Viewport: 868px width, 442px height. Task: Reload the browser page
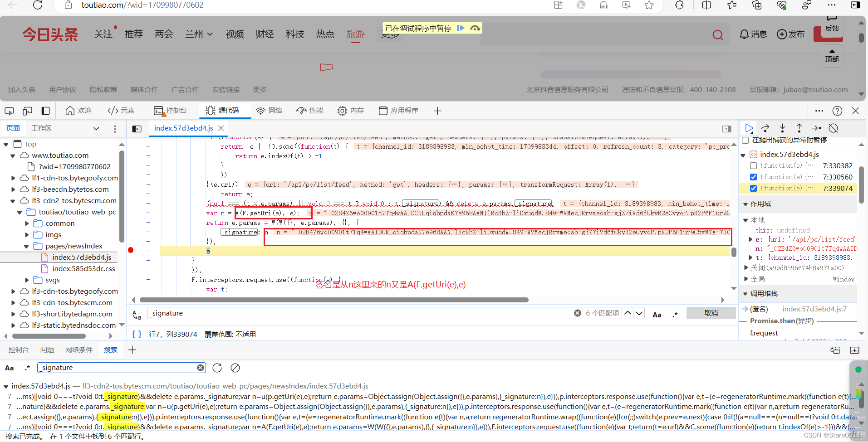[x=38, y=5]
